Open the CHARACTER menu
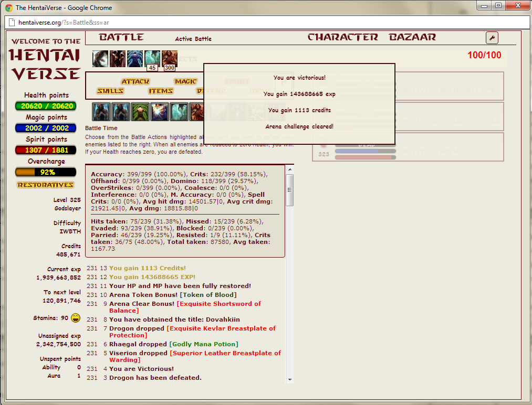 coord(343,37)
